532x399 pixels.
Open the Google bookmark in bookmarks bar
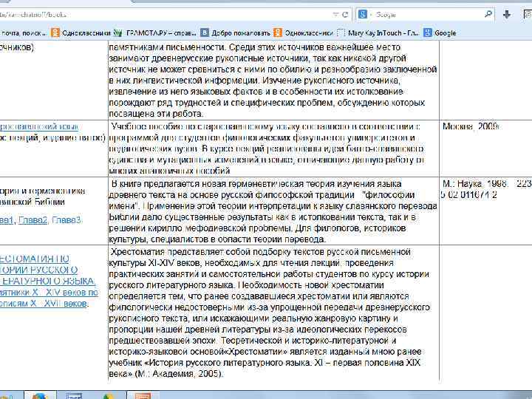tap(440, 33)
